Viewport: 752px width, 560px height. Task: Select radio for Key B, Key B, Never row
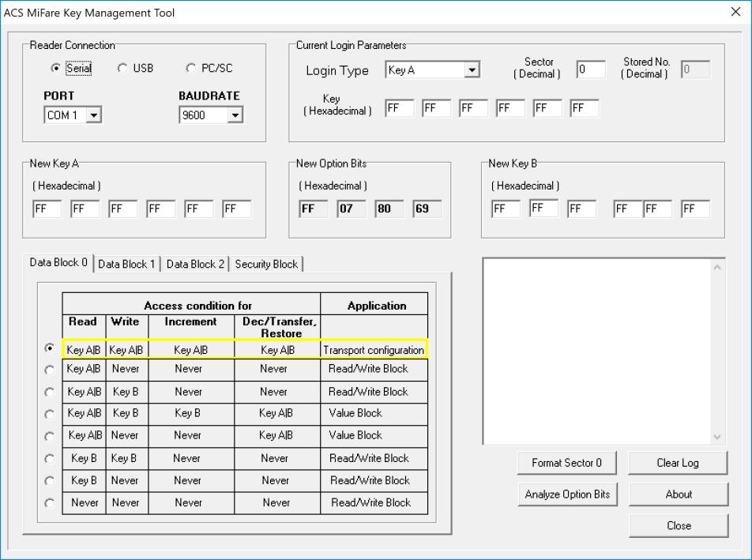point(50,459)
